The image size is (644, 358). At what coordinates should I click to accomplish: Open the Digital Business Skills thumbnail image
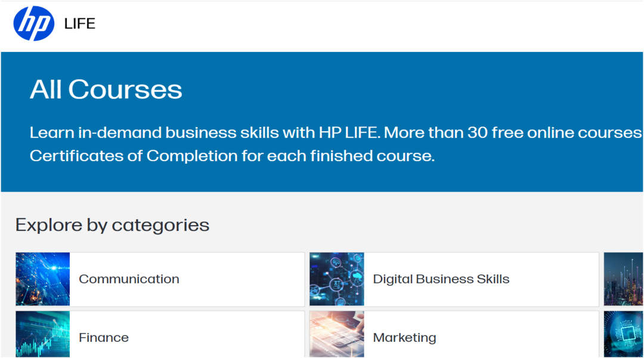coord(337,279)
